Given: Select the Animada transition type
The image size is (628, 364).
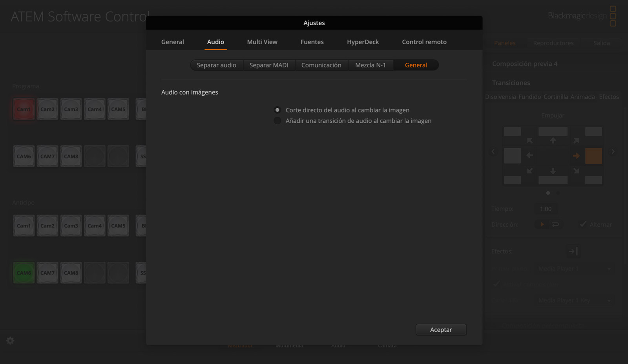Looking at the screenshot, I should click(x=582, y=97).
